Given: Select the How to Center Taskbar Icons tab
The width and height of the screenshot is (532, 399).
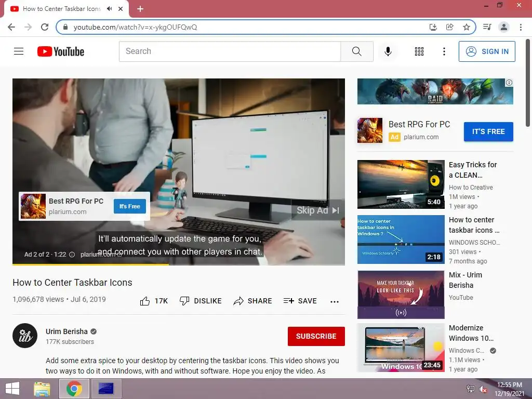Looking at the screenshot, I should [x=66, y=9].
